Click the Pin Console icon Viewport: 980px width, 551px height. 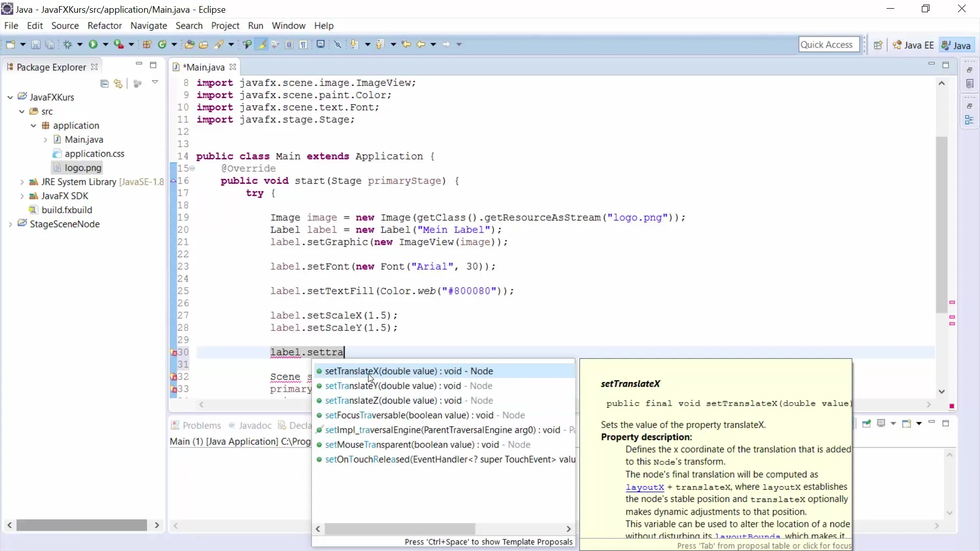tap(866, 423)
